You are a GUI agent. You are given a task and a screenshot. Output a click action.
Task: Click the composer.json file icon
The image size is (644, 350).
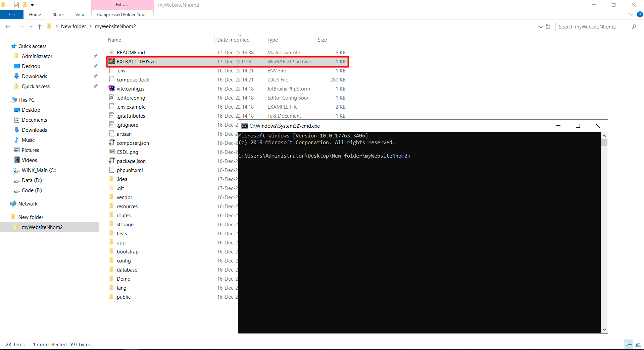(x=112, y=143)
